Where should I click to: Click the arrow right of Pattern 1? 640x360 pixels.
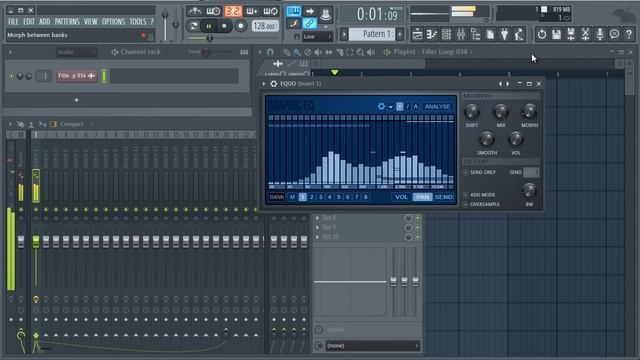[x=400, y=34]
